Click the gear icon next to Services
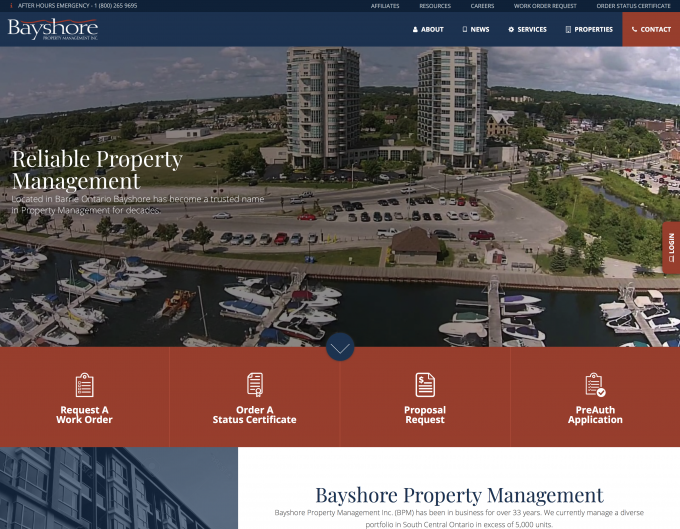This screenshot has width=680, height=529. (511, 30)
